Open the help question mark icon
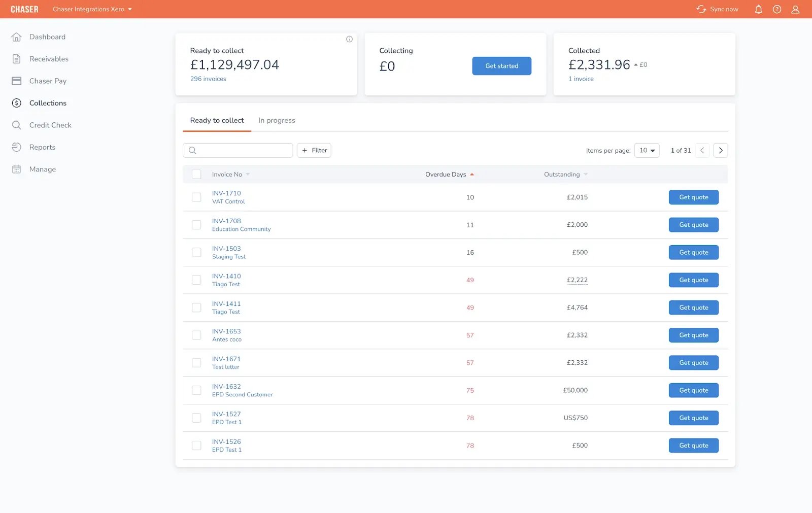This screenshot has height=513, width=812. pos(776,9)
